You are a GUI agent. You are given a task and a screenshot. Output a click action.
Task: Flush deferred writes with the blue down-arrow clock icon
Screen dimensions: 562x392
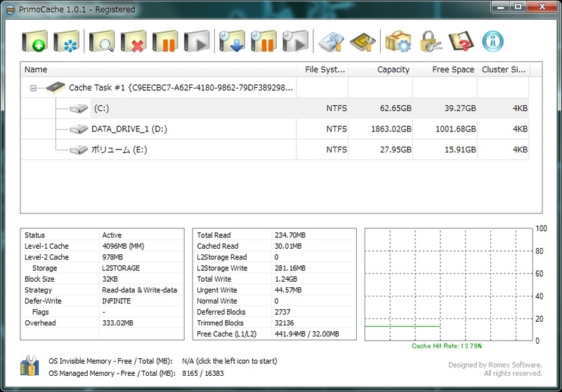tap(232, 41)
